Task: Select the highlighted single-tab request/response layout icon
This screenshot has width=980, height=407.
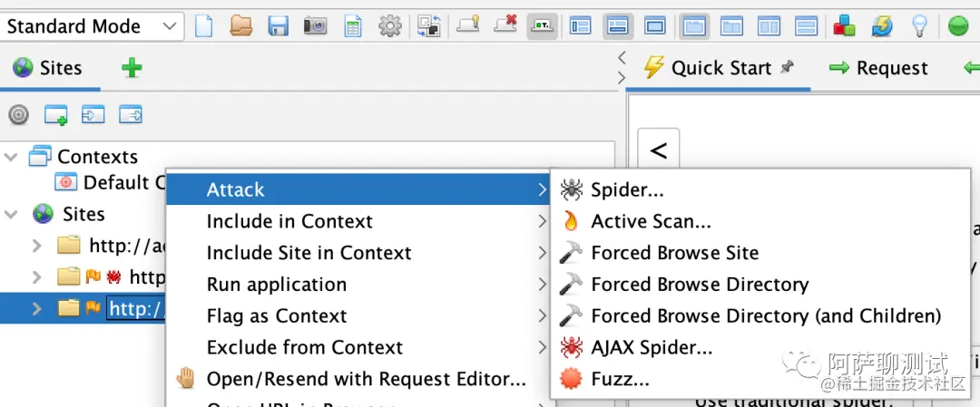Action: click(694, 26)
